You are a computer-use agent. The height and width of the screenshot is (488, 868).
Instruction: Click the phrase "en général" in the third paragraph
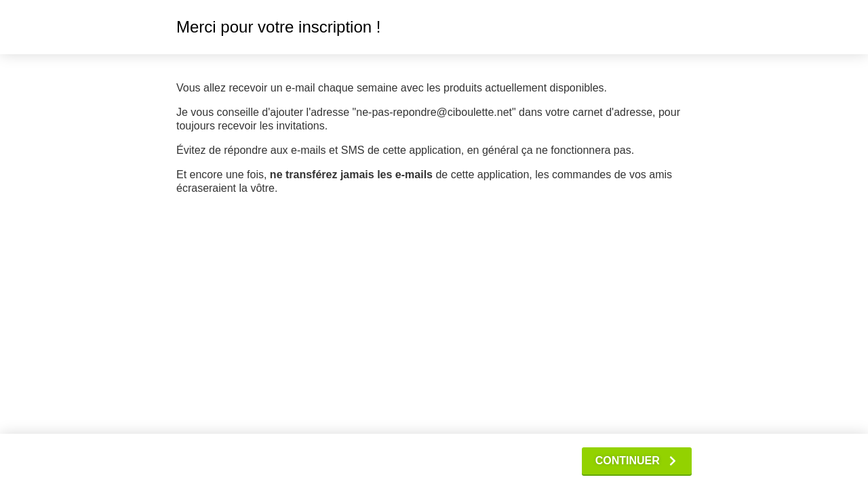(x=492, y=150)
